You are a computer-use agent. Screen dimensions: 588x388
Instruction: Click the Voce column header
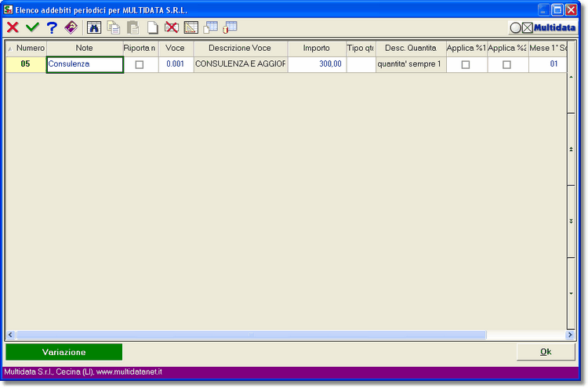tap(176, 49)
